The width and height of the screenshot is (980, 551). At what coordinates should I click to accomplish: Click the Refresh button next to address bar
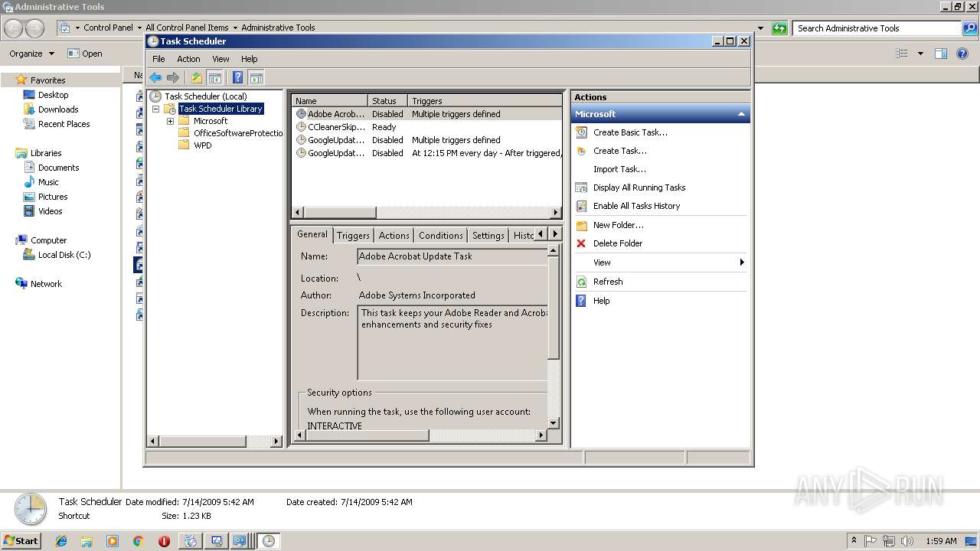click(x=779, y=28)
